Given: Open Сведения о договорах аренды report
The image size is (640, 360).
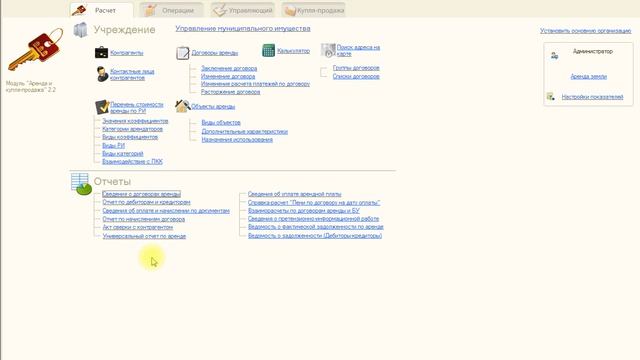Looking at the screenshot, I should (x=141, y=194).
